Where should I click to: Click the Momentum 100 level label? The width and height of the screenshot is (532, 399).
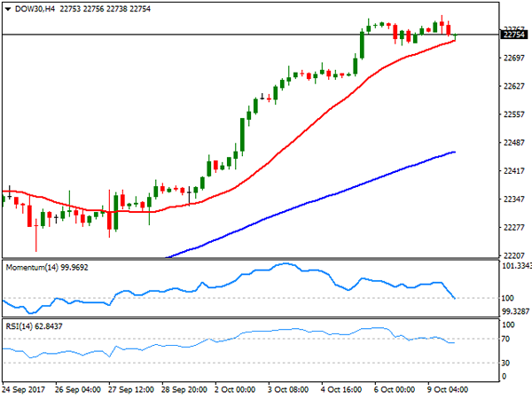(507, 298)
